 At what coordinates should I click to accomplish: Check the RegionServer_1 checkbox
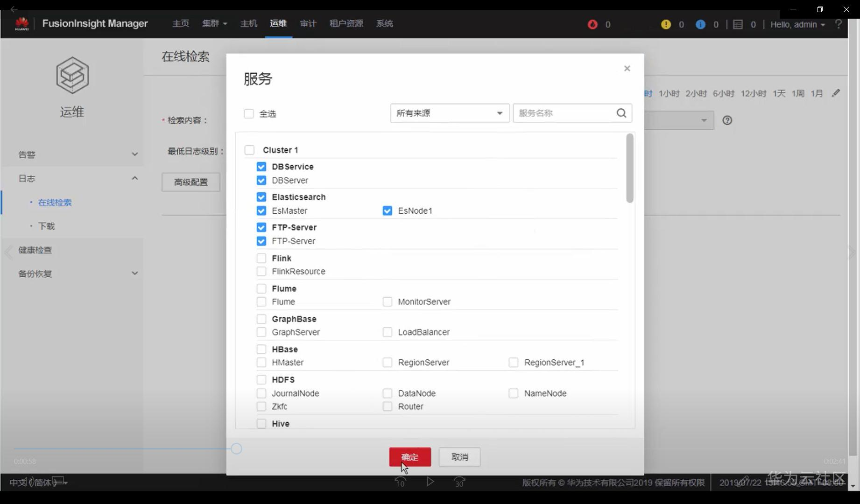(x=514, y=362)
